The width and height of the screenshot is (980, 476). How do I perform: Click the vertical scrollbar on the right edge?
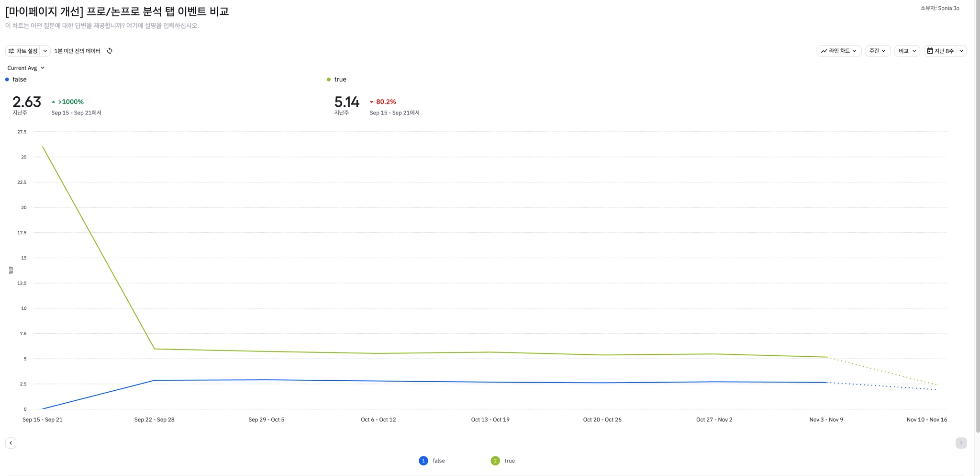pos(977,215)
